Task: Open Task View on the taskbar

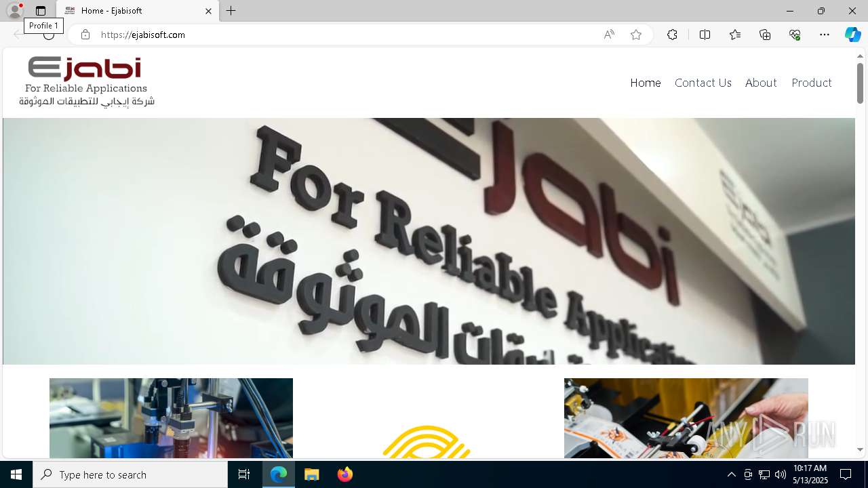Action: point(244,474)
